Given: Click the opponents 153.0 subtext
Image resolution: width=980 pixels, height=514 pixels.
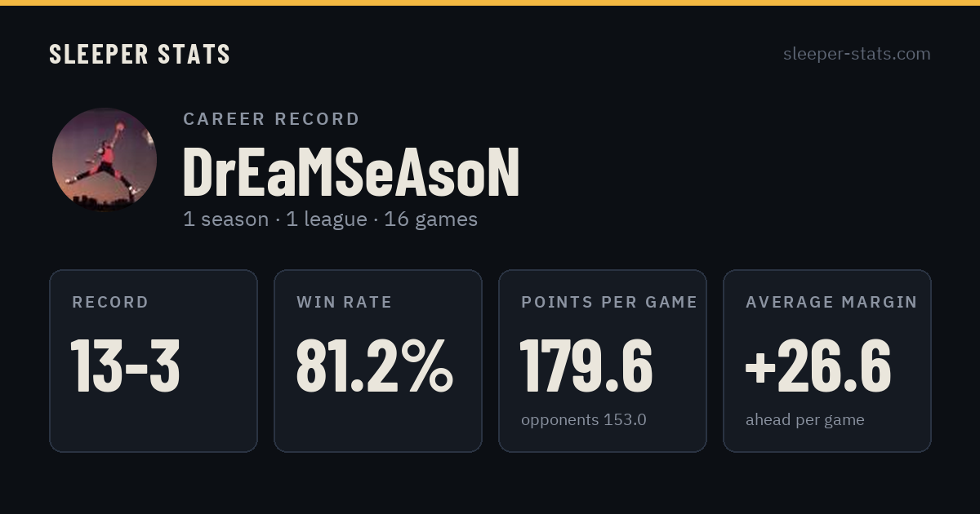Looking at the screenshot, I should coord(584,420).
